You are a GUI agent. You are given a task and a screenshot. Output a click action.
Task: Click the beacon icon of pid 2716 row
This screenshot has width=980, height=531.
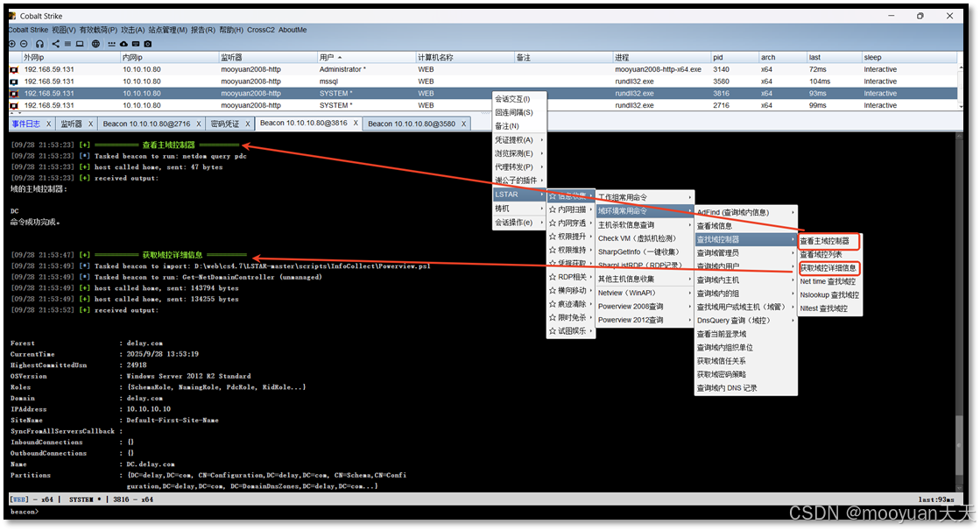click(x=14, y=105)
